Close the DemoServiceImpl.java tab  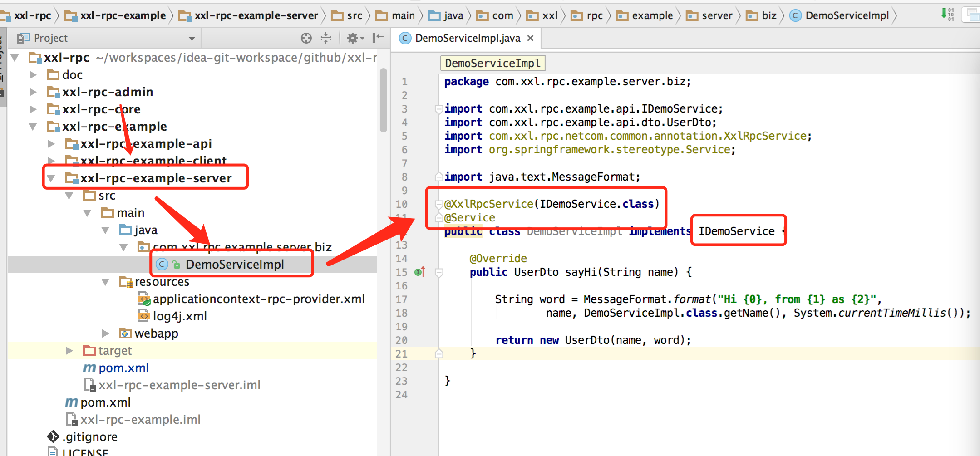click(x=530, y=38)
